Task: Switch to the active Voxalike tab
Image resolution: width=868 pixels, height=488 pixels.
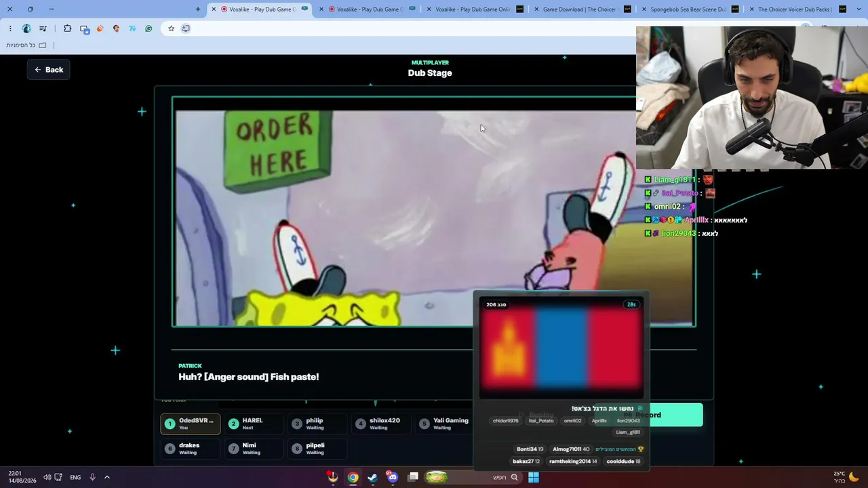Action: (261, 9)
